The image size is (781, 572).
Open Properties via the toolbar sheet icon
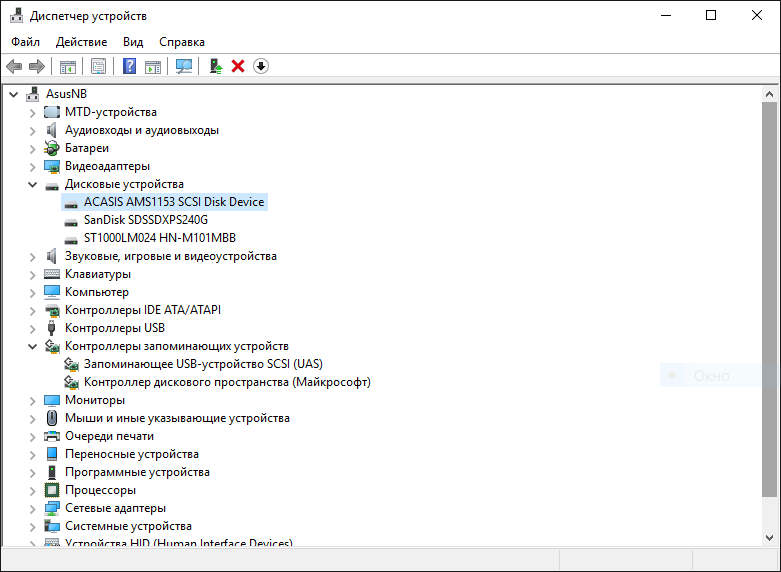tap(99, 66)
